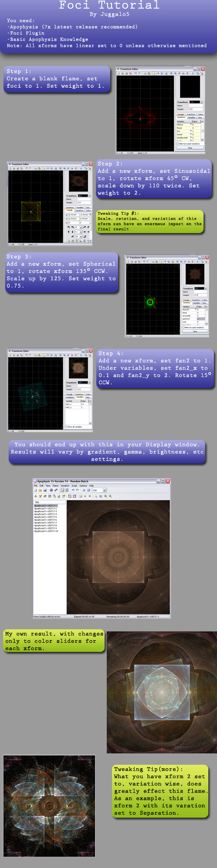
Task: Click the Stop script icon in Apophysis main window
Action: [90, 496]
